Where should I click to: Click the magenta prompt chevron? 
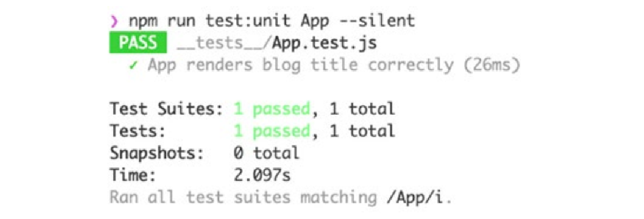(114, 22)
